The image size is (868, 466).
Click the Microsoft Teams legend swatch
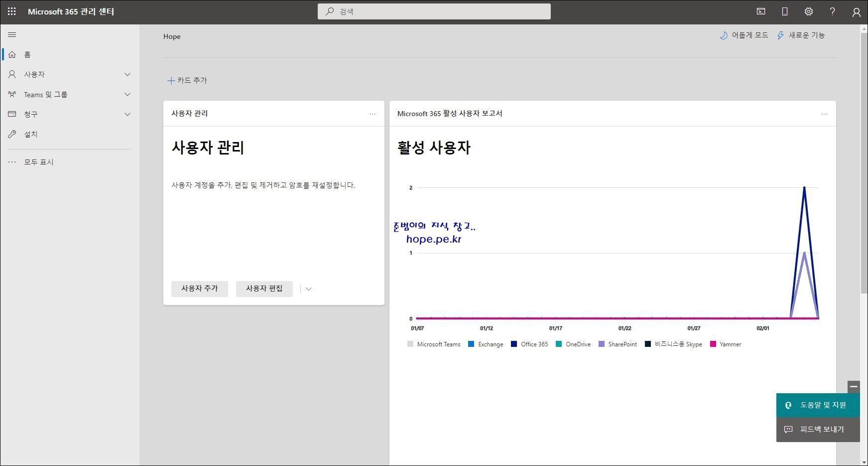[410, 344]
